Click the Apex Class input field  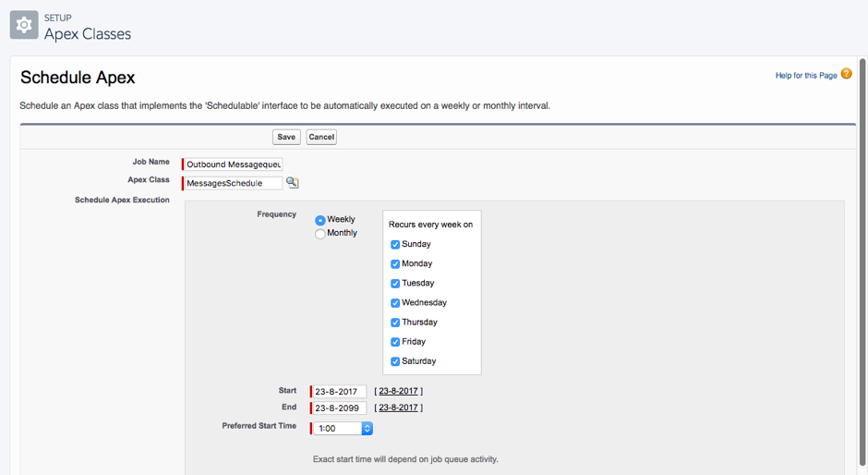click(234, 183)
